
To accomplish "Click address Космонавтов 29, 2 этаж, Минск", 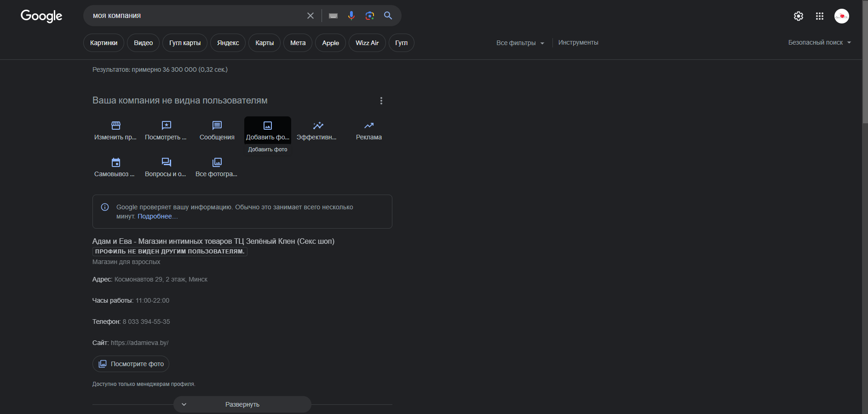I will pyautogui.click(x=161, y=279).
